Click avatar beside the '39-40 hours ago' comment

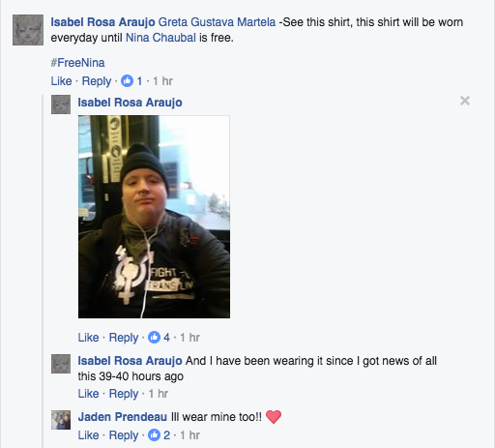pos(61,364)
